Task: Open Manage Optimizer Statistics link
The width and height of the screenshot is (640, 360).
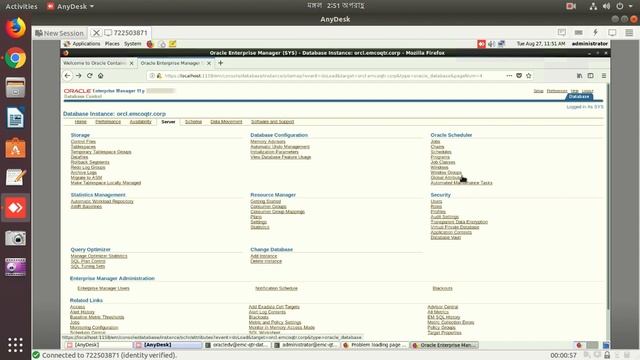Action: coord(99,256)
